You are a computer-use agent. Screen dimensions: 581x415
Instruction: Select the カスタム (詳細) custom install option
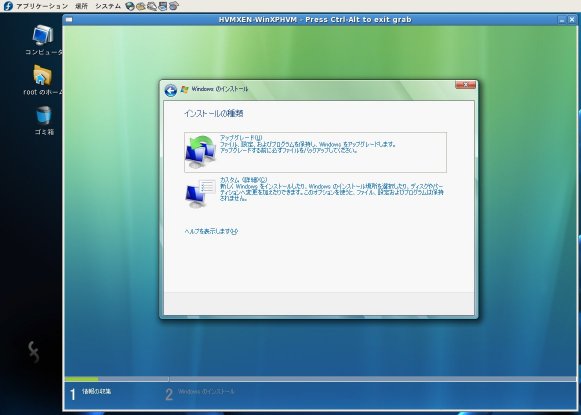click(315, 193)
